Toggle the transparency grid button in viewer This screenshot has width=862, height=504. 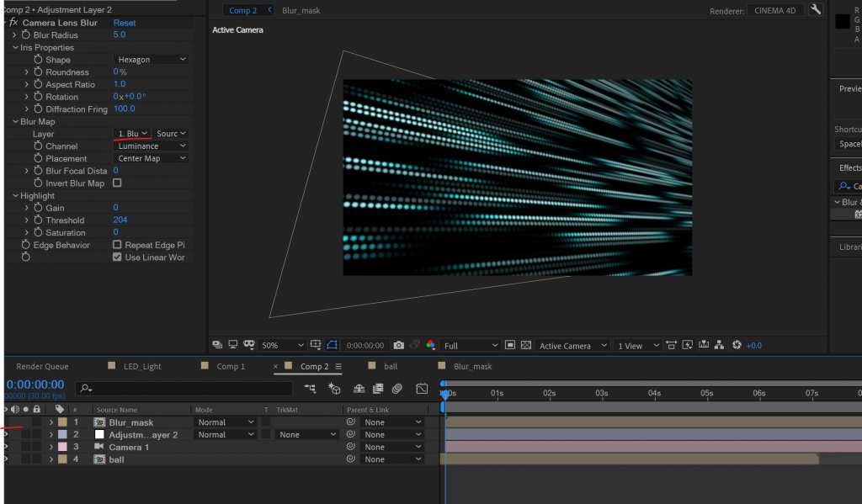(526, 346)
